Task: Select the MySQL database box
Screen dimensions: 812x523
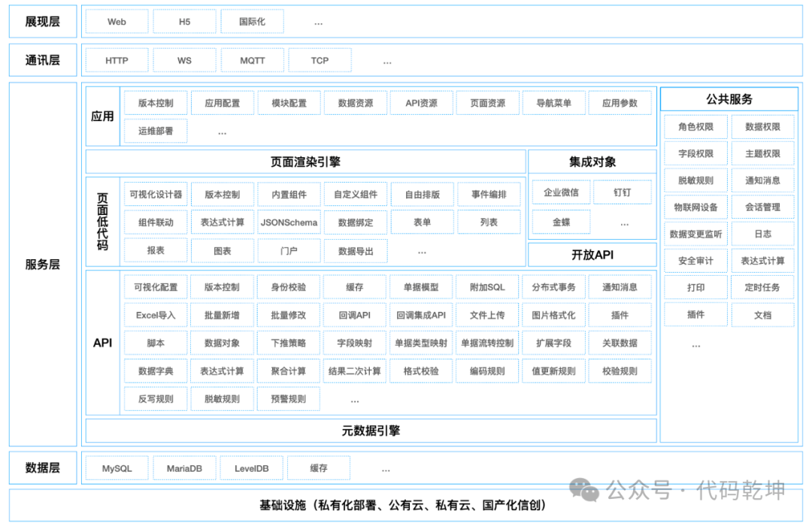Action: [x=117, y=468]
